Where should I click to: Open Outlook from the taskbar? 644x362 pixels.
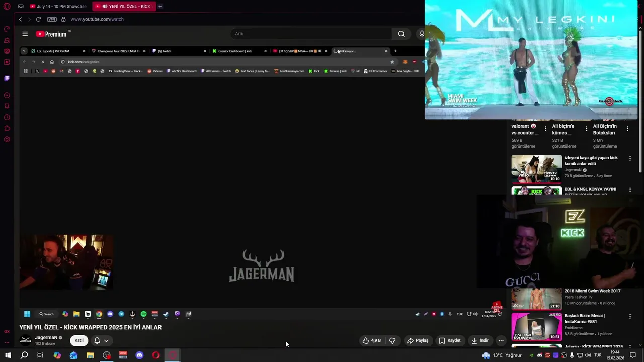(73, 355)
